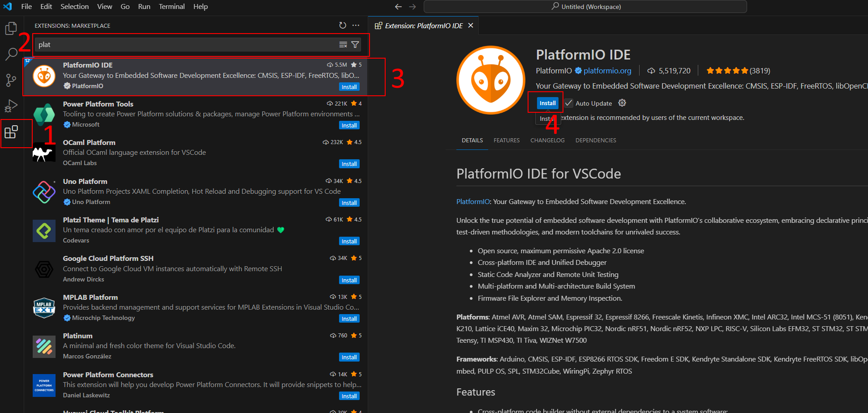Open Views and More Actions menu
Image resolution: width=868 pixels, height=413 pixels.
(356, 26)
